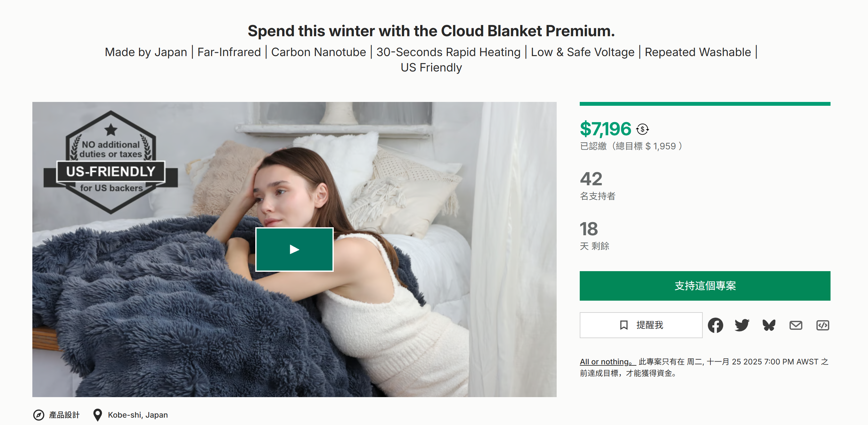Click the 42 backers count
The width and height of the screenshot is (868, 425).
click(591, 179)
